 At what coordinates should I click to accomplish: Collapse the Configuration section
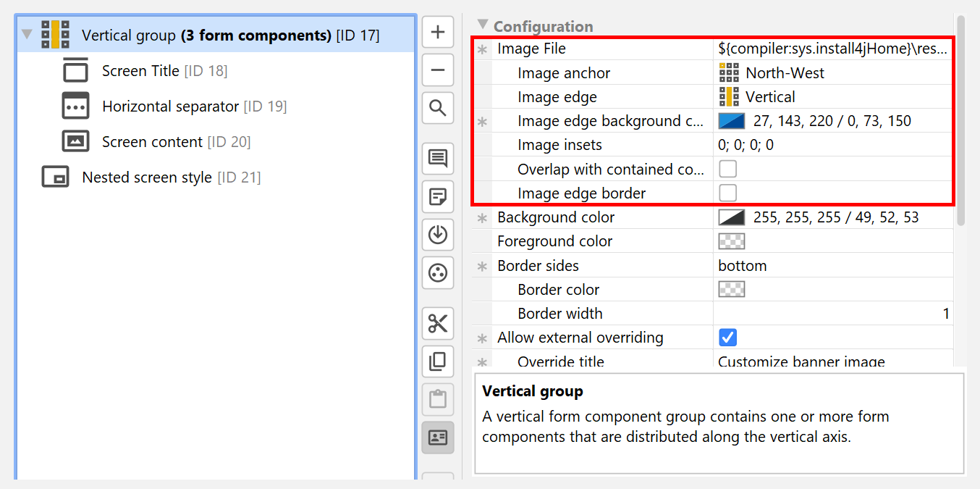(483, 25)
